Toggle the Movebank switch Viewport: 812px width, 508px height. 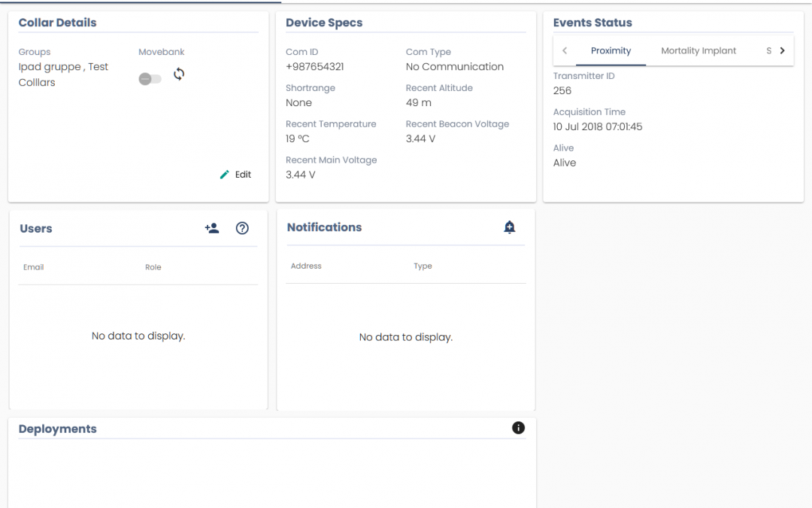tap(150, 79)
